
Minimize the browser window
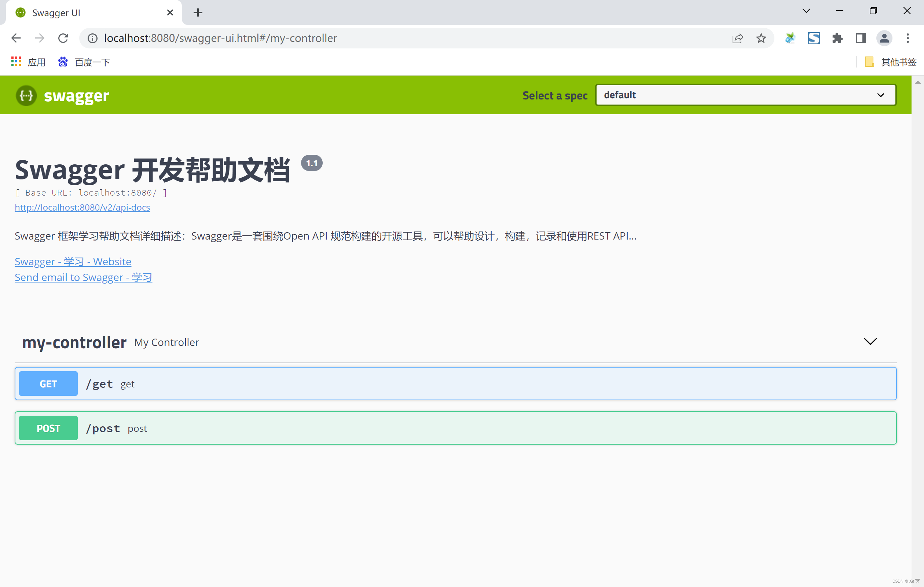pyautogui.click(x=840, y=11)
